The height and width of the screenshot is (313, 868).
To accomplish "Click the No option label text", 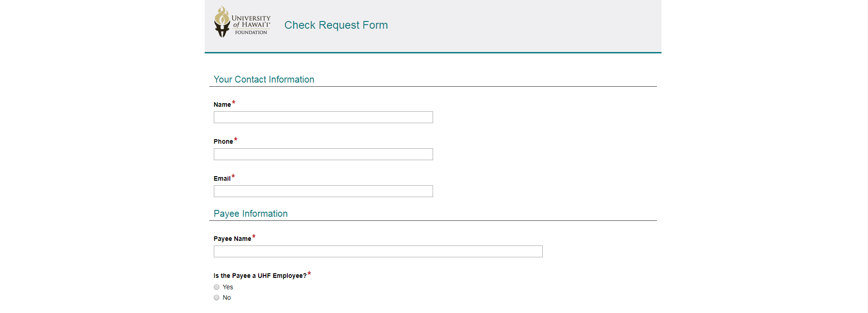I will tap(227, 297).
